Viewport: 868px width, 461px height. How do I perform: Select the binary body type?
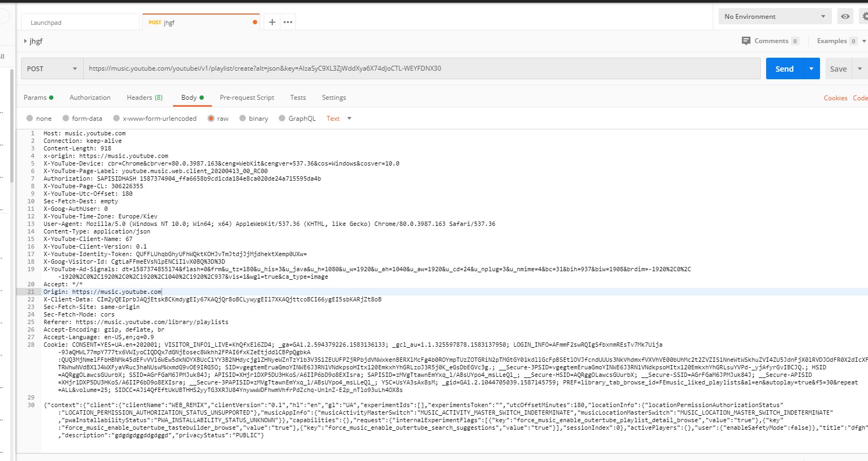click(x=243, y=119)
